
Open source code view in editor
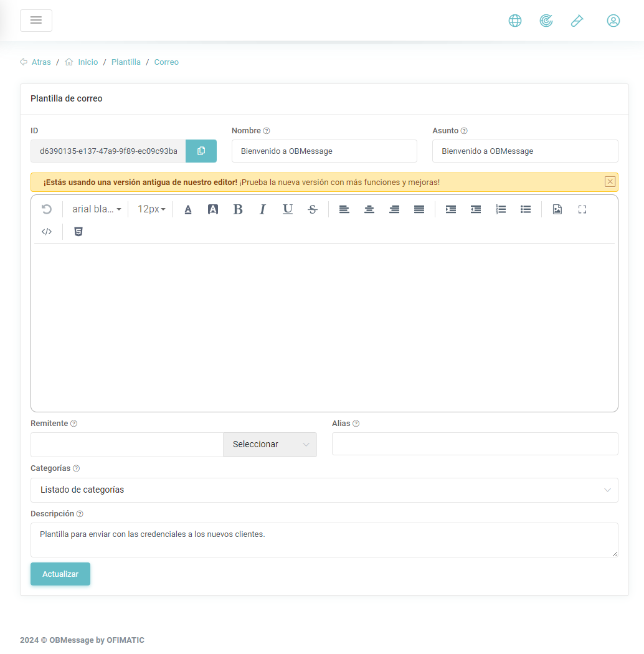[47, 232]
